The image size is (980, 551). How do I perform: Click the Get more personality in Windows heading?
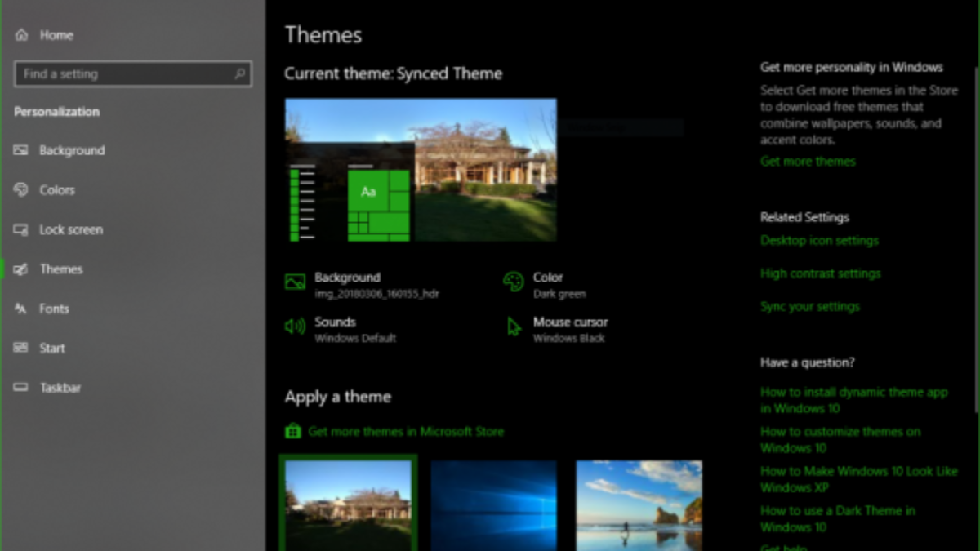click(x=851, y=67)
